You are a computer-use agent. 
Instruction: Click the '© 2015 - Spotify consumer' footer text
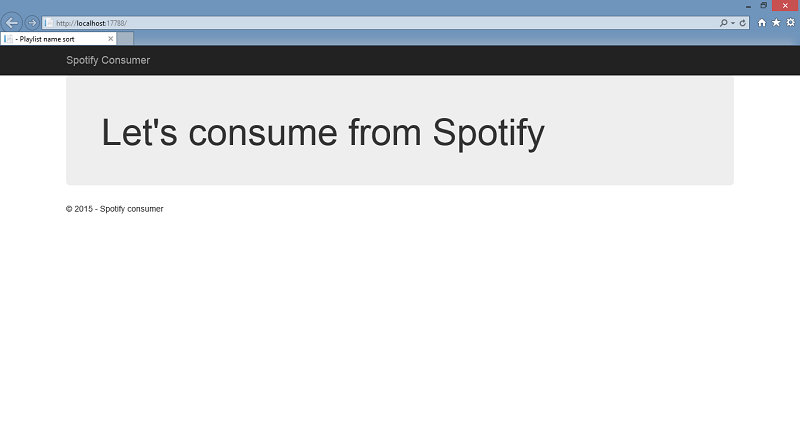114,209
